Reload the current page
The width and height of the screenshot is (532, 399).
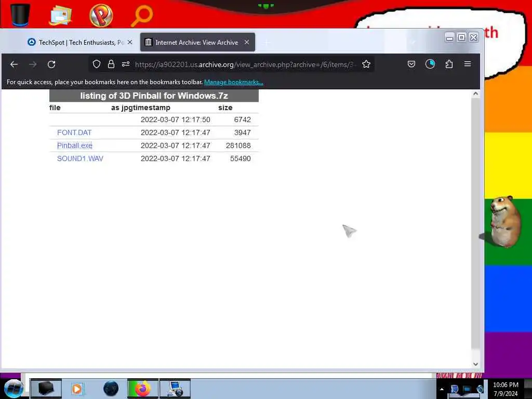[x=51, y=64]
